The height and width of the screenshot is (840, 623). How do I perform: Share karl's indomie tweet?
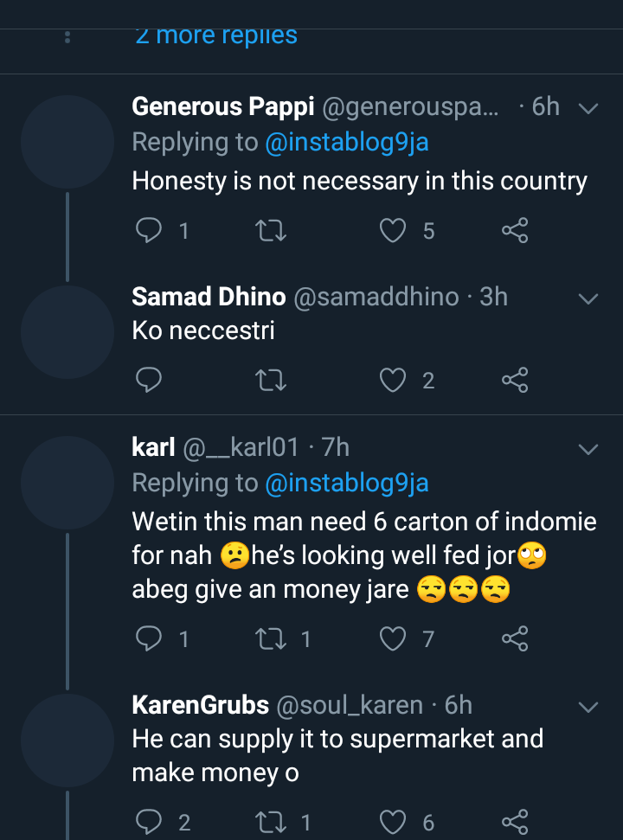click(515, 638)
